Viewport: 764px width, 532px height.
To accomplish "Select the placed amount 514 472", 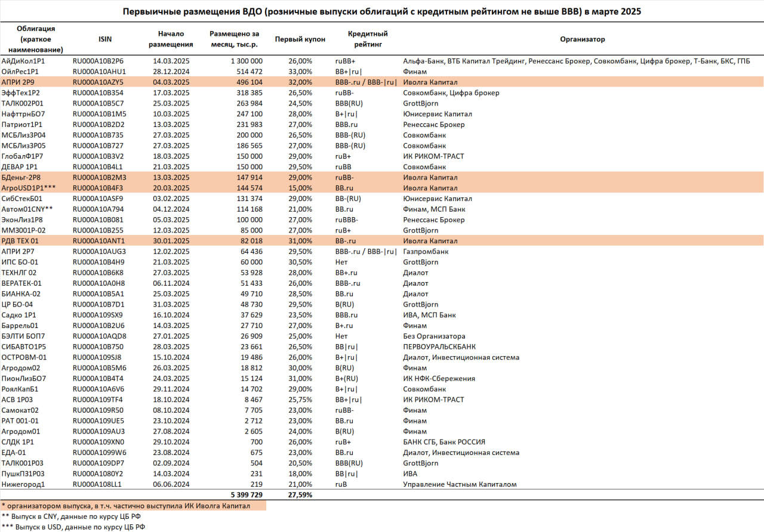I will pyautogui.click(x=249, y=72).
